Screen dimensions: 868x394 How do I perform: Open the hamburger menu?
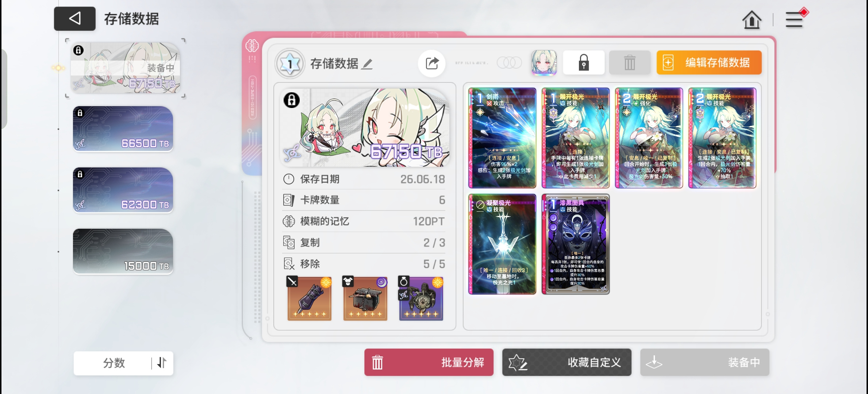[x=795, y=19]
